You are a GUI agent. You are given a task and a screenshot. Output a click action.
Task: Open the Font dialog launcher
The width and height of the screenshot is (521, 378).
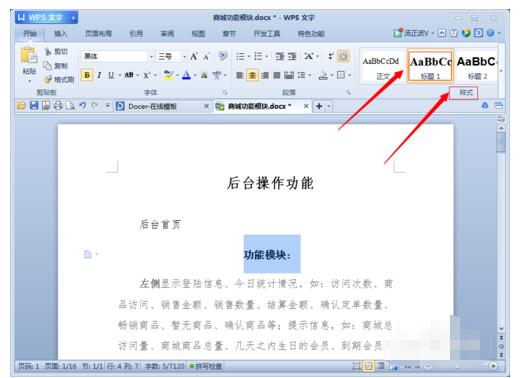click(x=225, y=92)
